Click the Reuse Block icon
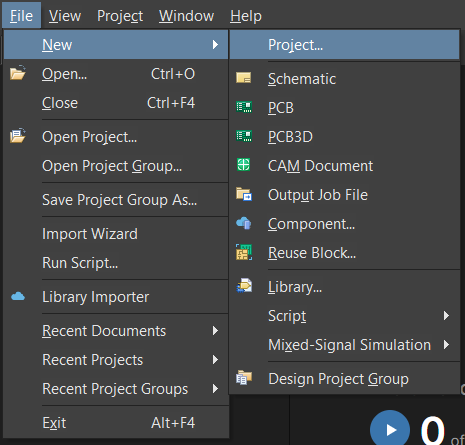This screenshot has width=465, height=445. tap(244, 252)
